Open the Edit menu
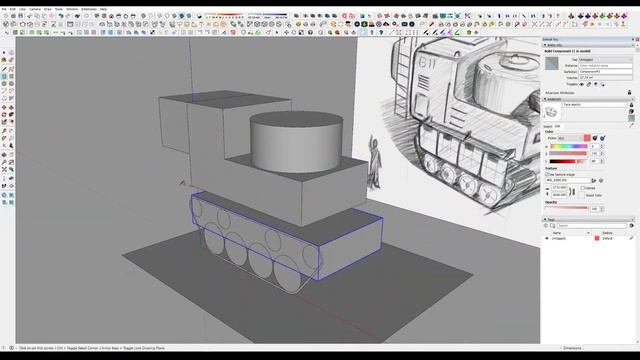Image resolution: width=640 pixels, height=360 pixels. point(13,9)
